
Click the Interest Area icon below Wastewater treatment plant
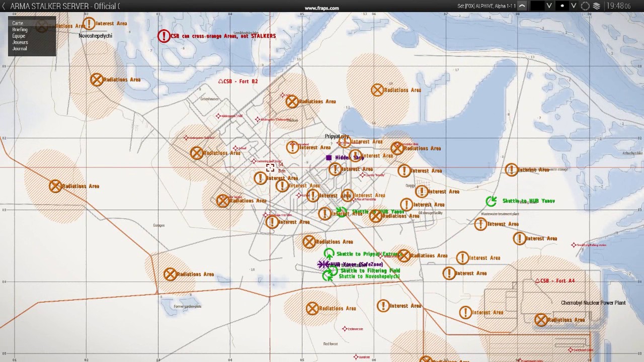coord(481,224)
